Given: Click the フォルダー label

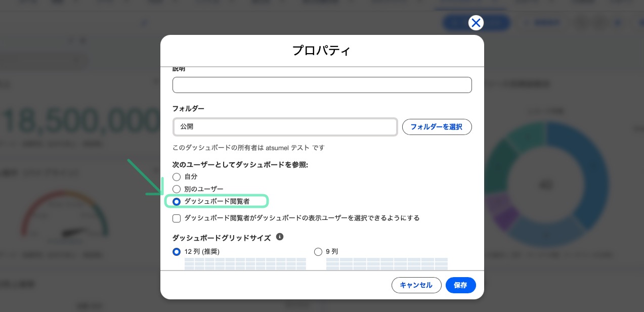Looking at the screenshot, I should click(188, 109).
